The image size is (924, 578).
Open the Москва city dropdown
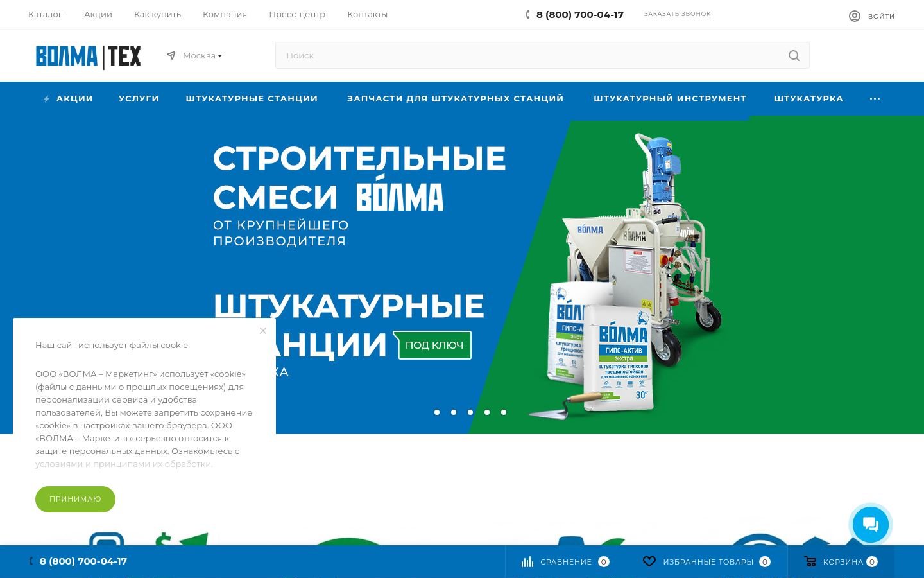[x=202, y=56]
